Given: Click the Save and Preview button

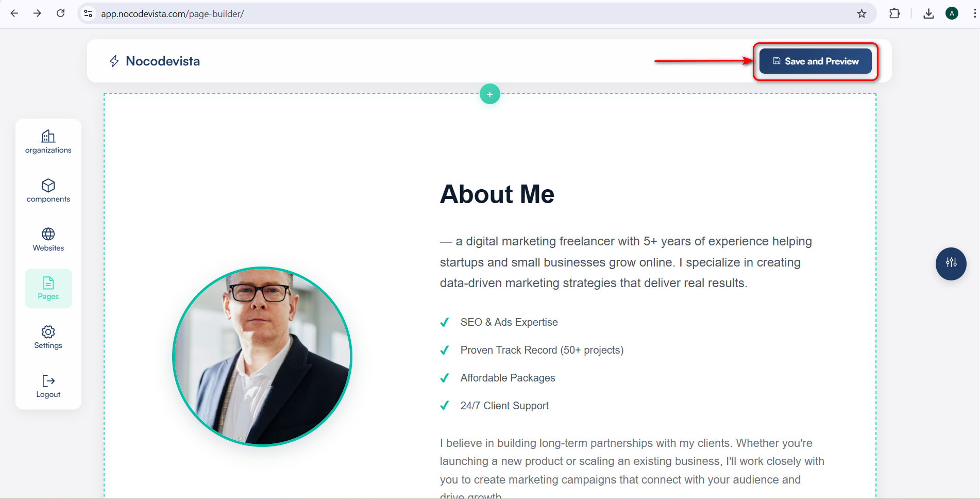Looking at the screenshot, I should point(816,61).
